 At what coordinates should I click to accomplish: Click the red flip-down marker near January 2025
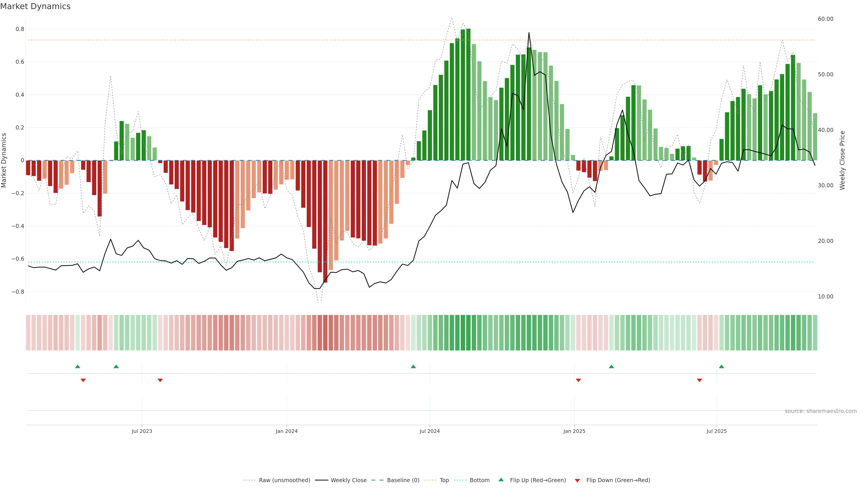[x=578, y=380]
